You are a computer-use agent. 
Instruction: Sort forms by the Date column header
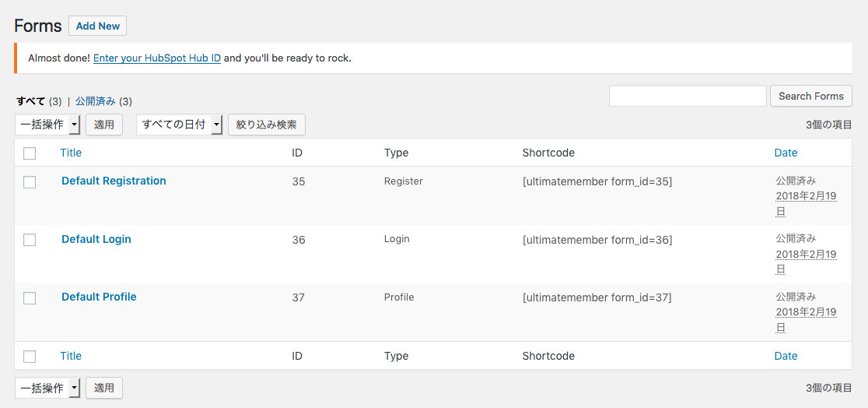point(786,153)
